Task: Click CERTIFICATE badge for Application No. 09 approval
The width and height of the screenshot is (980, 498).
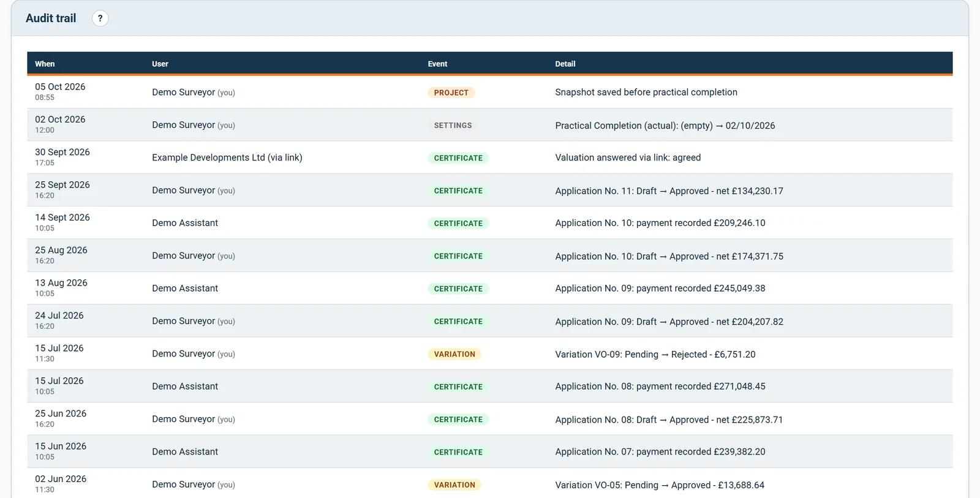Action: coord(458,321)
